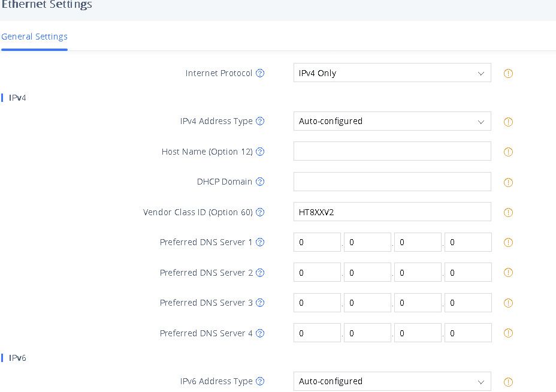Click last octet of Preferred DNS Server 2
Image resolution: width=556 pixels, height=392 pixels.
pyautogui.click(x=468, y=273)
